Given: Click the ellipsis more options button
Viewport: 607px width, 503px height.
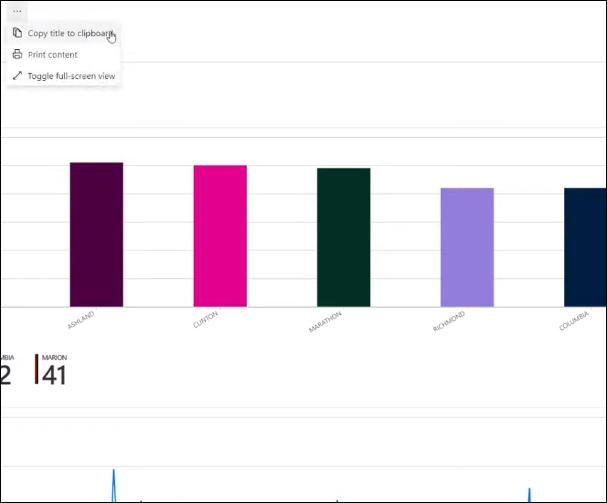Looking at the screenshot, I should [17, 10].
